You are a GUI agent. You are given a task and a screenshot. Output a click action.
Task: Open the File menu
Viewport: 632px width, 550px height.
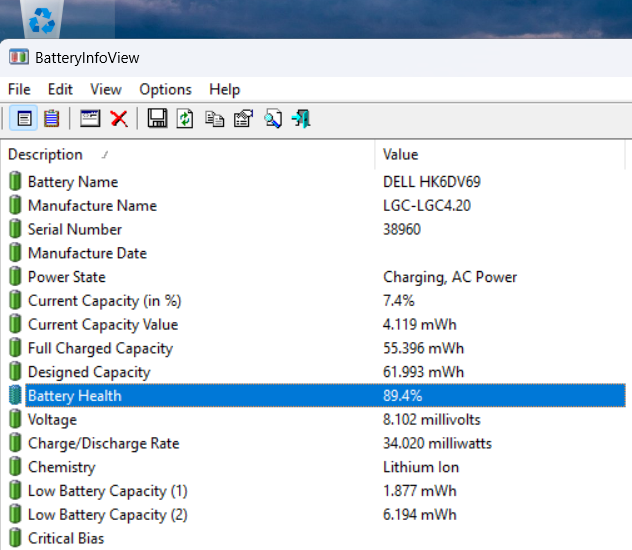point(19,89)
